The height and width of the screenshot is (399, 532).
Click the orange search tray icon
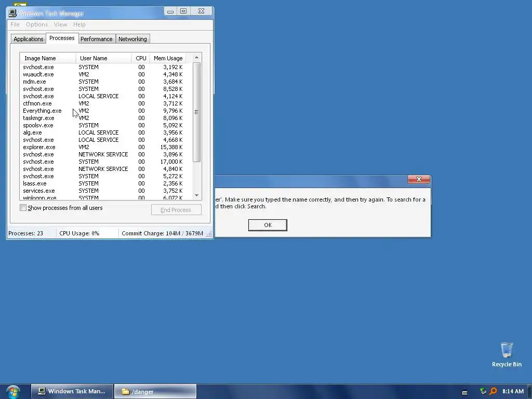click(x=493, y=391)
